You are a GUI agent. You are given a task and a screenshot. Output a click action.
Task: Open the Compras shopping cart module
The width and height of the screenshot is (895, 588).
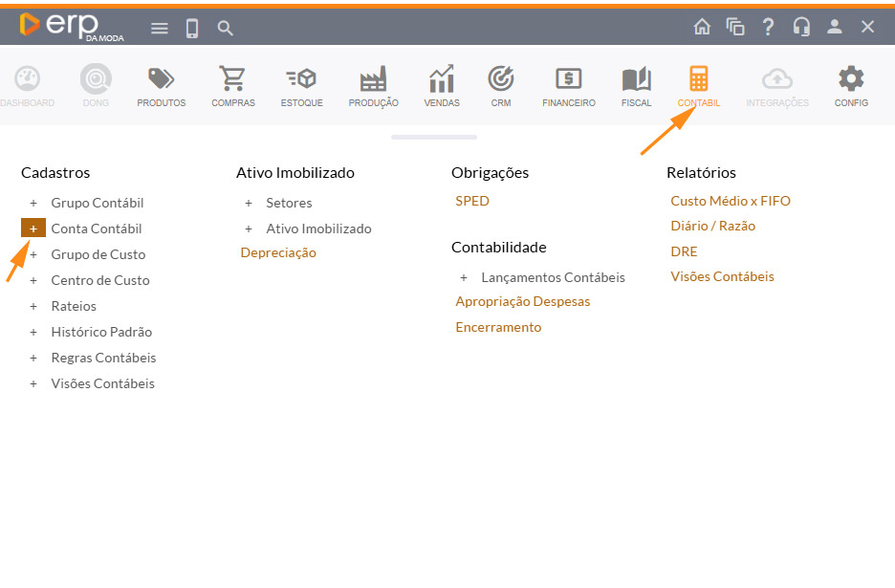[232, 86]
